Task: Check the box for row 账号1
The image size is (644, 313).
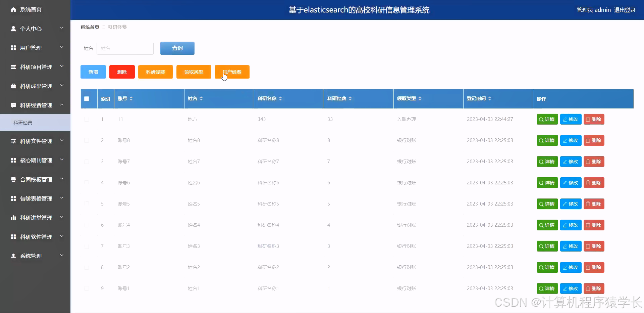Action: click(87, 288)
